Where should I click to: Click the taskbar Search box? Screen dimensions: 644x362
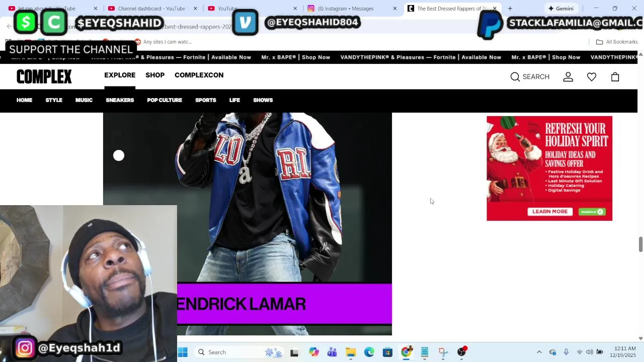coord(239,352)
